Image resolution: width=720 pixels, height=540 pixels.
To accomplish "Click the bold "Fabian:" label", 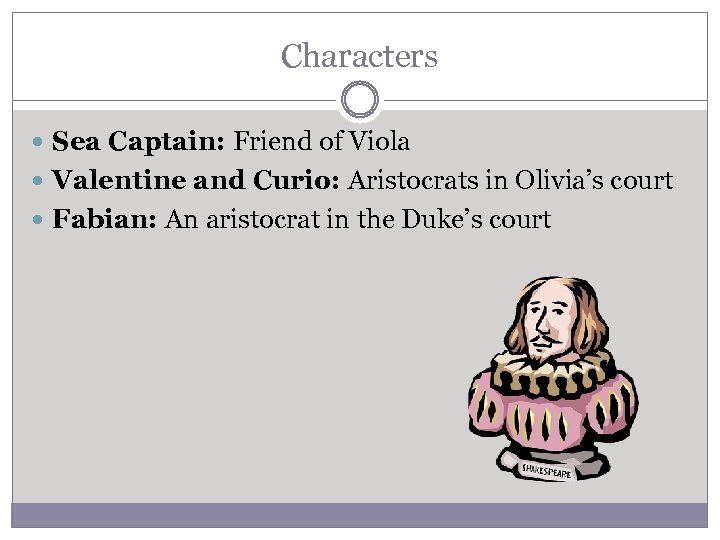I will (104, 219).
